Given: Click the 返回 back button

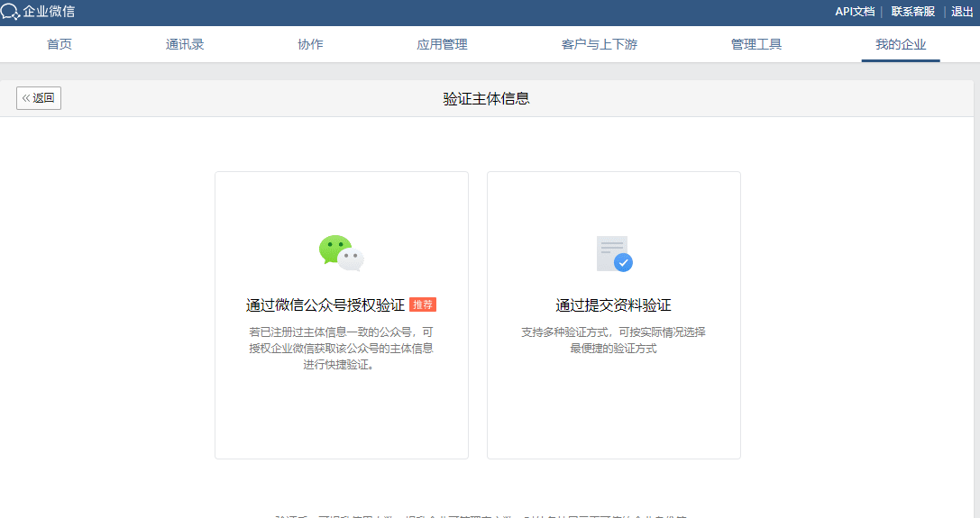Looking at the screenshot, I should 39,98.
